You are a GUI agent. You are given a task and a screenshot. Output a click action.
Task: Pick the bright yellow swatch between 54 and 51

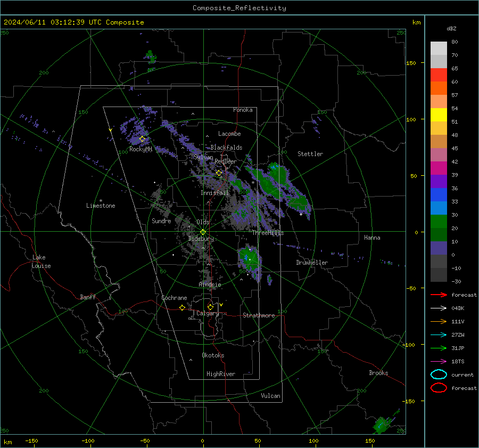439,115
